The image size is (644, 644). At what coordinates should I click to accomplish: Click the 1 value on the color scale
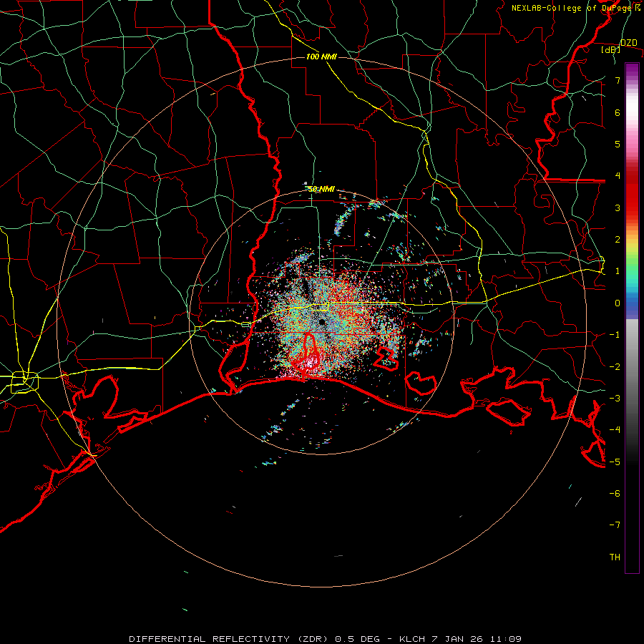coord(618,271)
